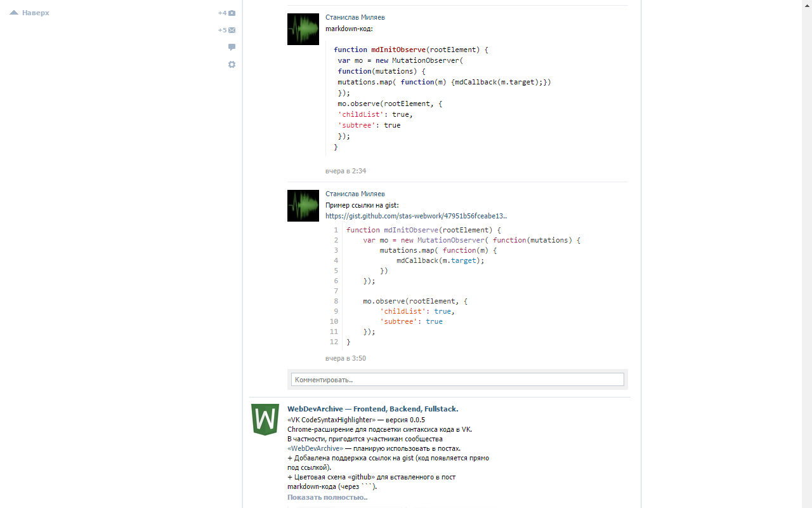The image size is (812, 508).
Task: Follow the «WebDevArchive» link in post text
Action: [x=315, y=448]
